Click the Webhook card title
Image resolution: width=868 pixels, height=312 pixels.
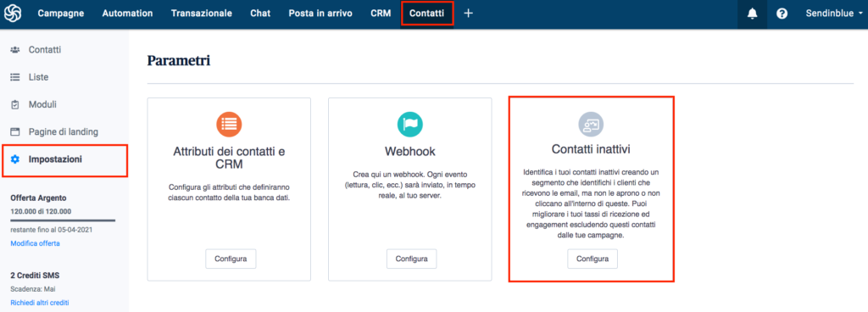410,151
